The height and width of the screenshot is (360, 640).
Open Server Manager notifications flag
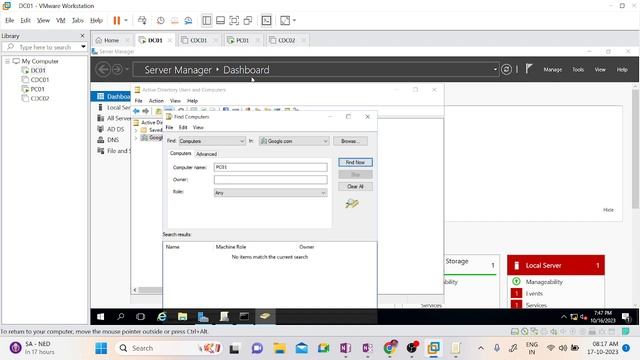[x=529, y=69]
